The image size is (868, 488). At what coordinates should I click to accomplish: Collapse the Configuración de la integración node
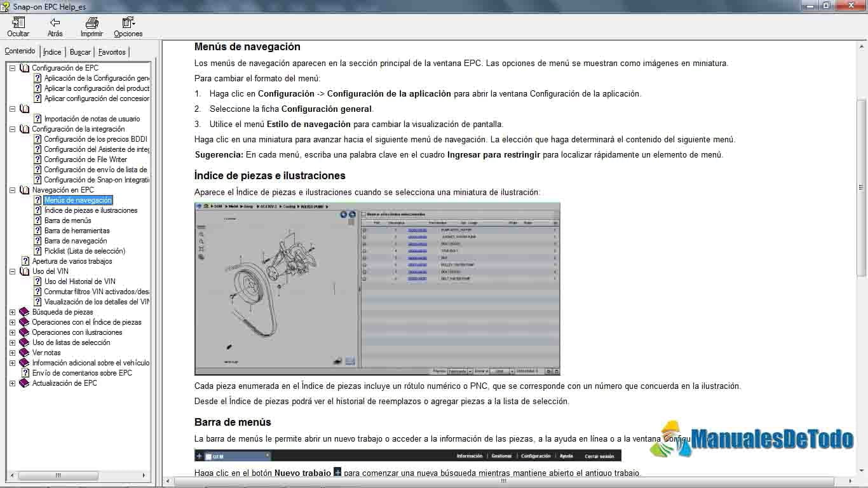tap(12, 129)
